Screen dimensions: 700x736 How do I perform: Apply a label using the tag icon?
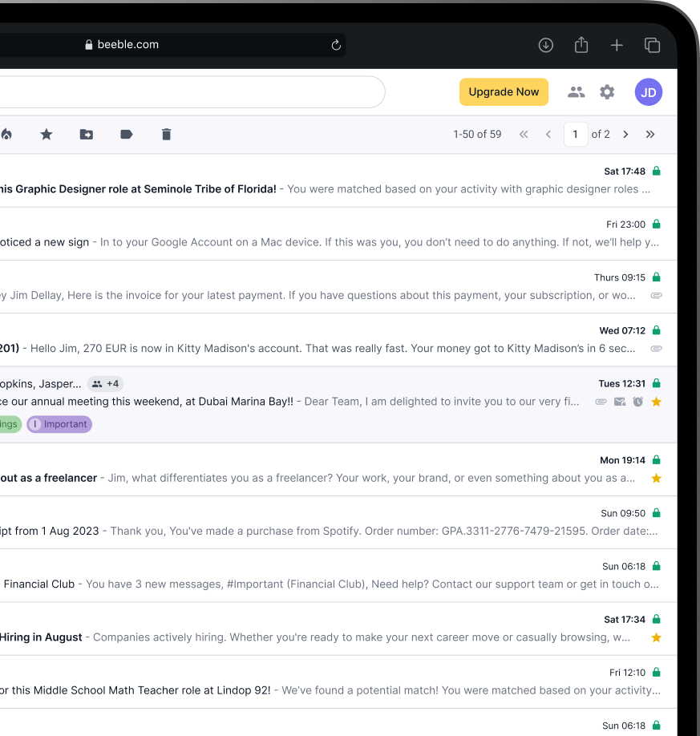126,134
